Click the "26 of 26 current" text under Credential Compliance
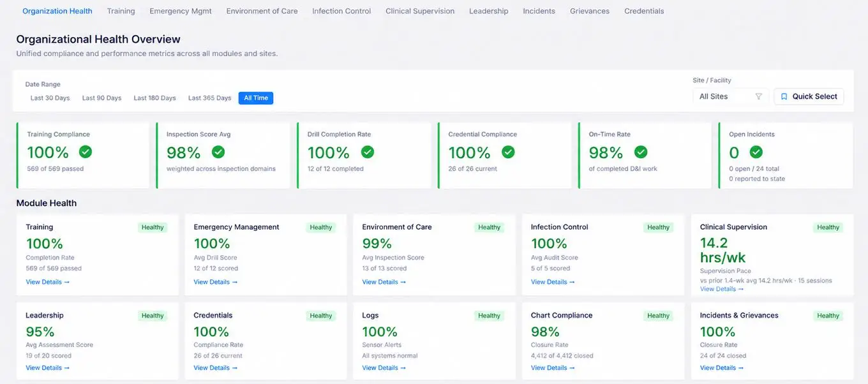This screenshot has width=868, height=384. [x=473, y=169]
